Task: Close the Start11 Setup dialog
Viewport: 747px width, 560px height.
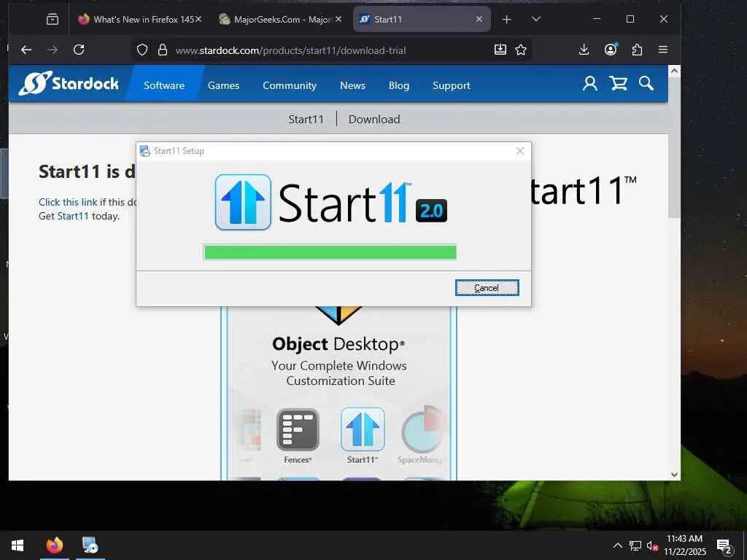Action: coord(520,151)
